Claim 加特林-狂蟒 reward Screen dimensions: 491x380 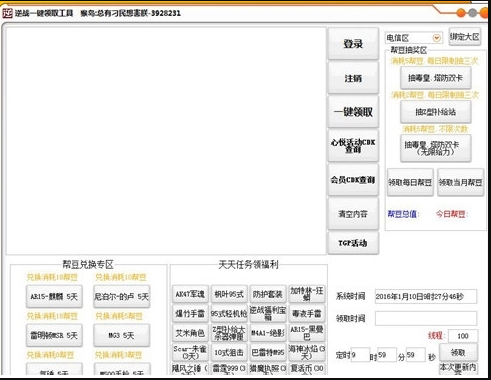307,294
